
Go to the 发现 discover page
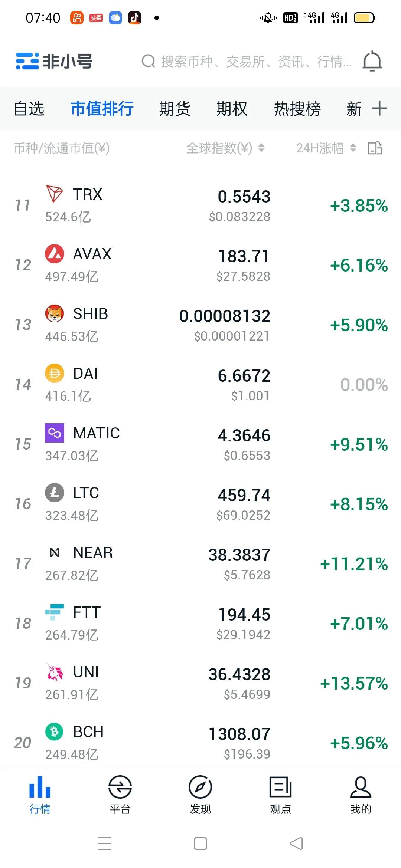(200, 794)
